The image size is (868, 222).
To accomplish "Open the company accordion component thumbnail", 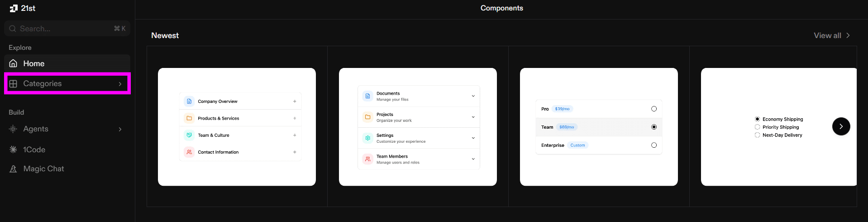I will [x=237, y=127].
